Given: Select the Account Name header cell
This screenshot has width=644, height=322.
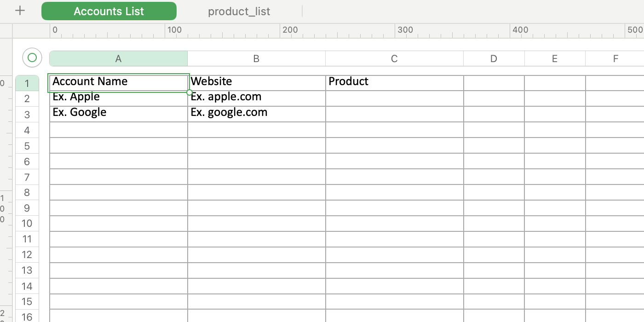Looking at the screenshot, I should coord(118,82).
